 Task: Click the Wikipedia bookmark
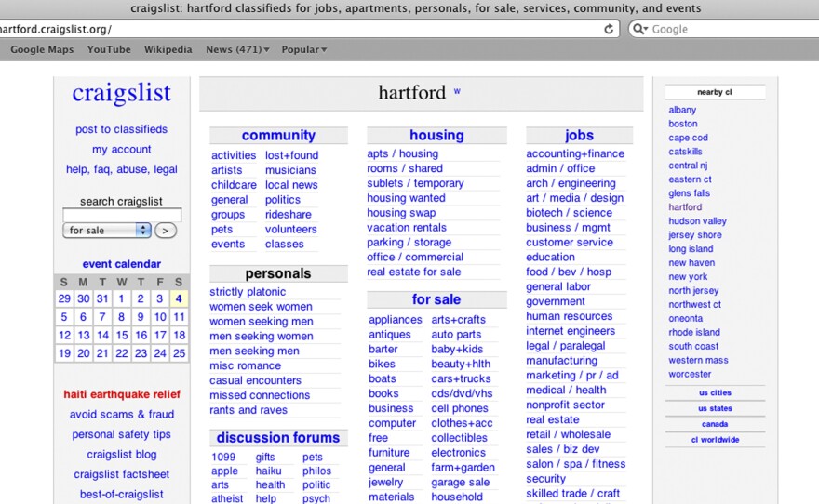pos(168,49)
